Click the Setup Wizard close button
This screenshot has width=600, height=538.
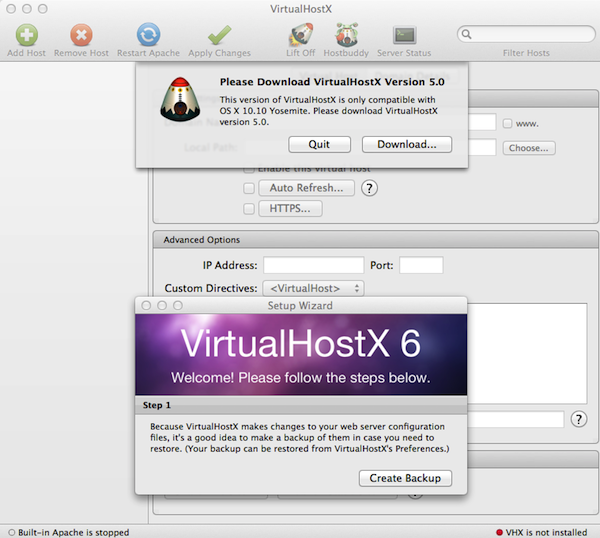pyautogui.click(x=146, y=305)
